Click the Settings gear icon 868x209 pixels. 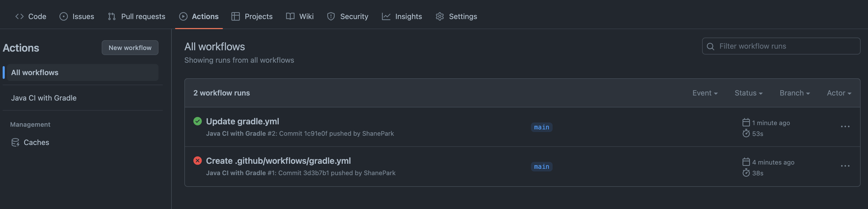[x=439, y=16]
